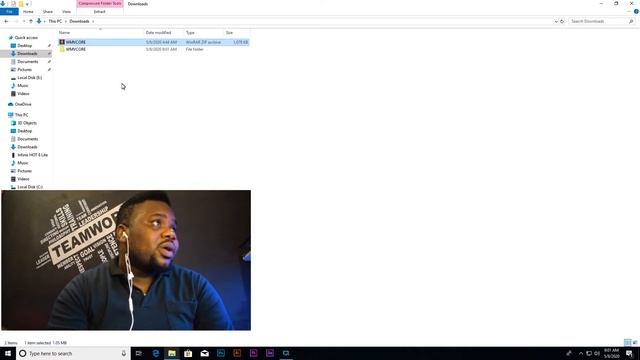Launch Photoshop from the taskbar
Screen dimensions: 640x360
(221, 353)
